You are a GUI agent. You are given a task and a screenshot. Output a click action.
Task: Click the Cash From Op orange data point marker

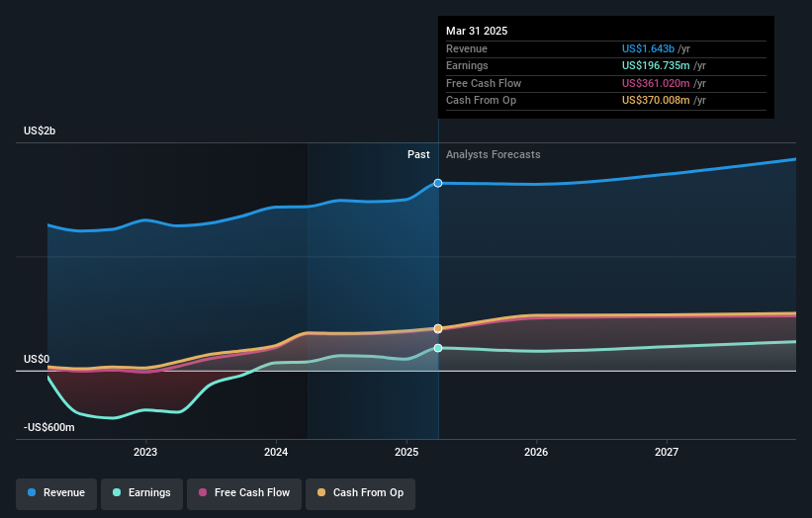tap(438, 328)
